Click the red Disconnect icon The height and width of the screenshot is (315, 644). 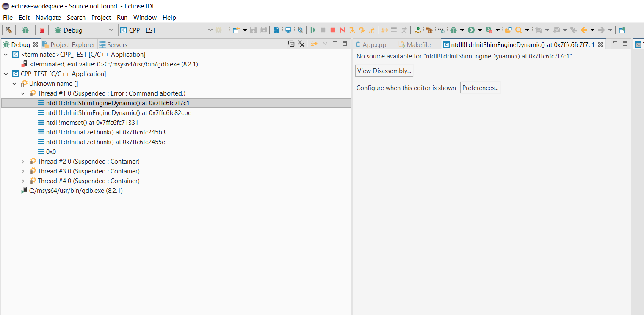[343, 30]
